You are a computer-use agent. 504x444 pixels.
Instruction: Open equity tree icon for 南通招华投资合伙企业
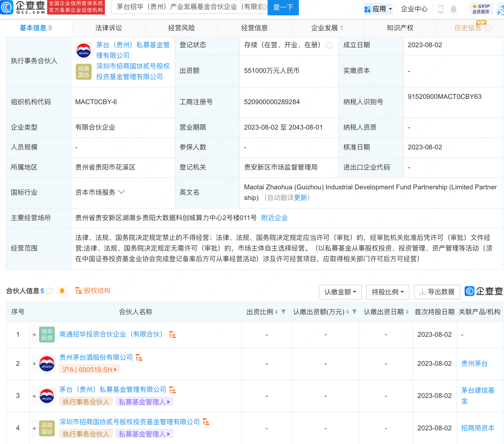pyautogui.click(x=172, y=335)
